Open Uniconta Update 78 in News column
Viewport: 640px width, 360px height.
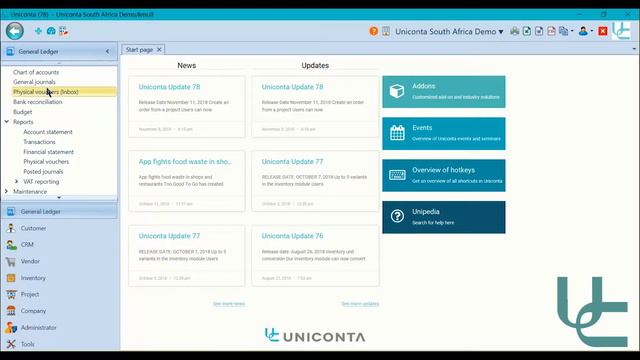click(169, 87)
